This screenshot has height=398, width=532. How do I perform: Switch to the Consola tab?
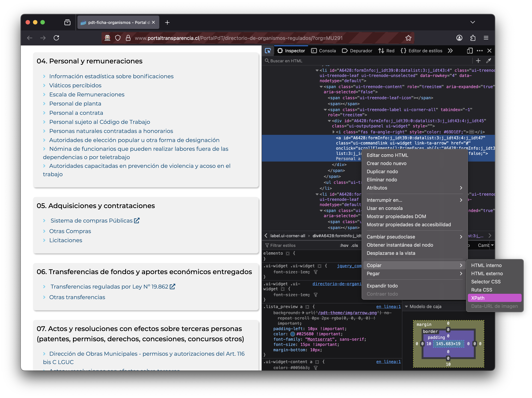click(x=323, y=51)
